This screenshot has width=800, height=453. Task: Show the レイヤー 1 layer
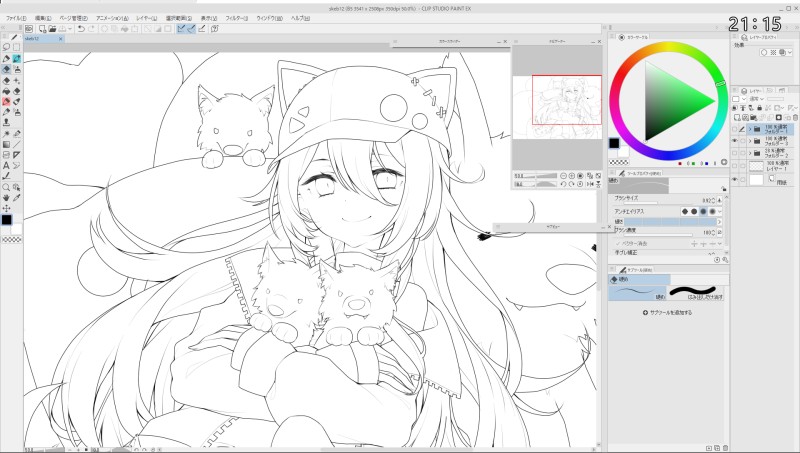(735, 166)
